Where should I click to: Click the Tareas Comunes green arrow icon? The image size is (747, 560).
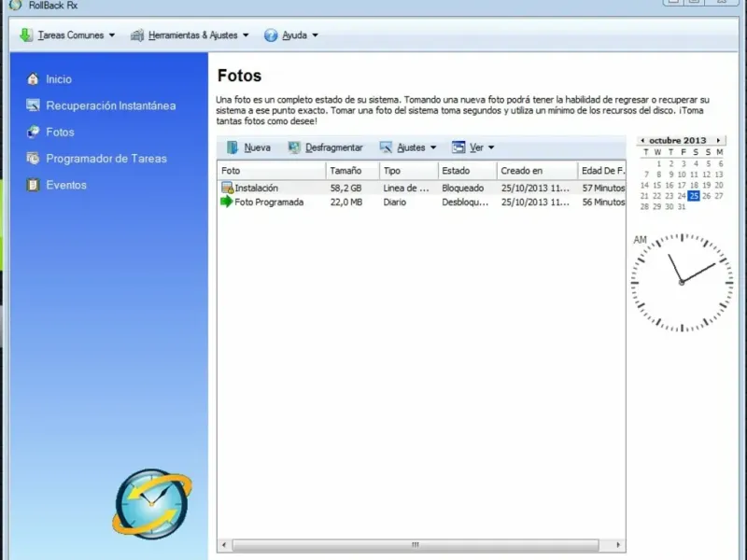[26, 35]
